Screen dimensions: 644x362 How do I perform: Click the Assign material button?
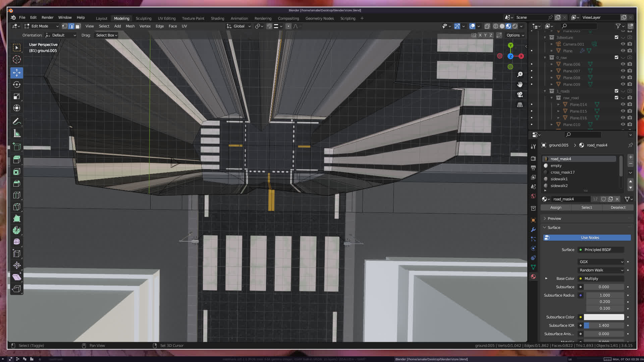click(556, 207)
